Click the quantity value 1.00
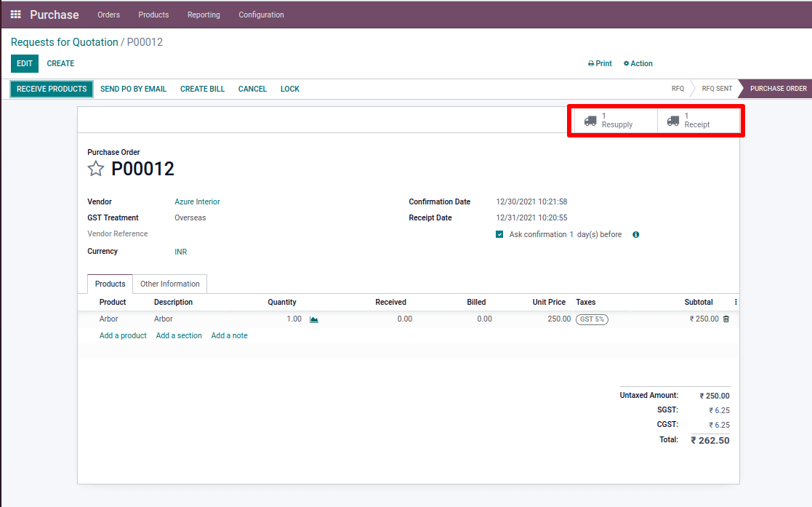Image resolution: width=812 pixels, height=507 pixels. [294, 319]
